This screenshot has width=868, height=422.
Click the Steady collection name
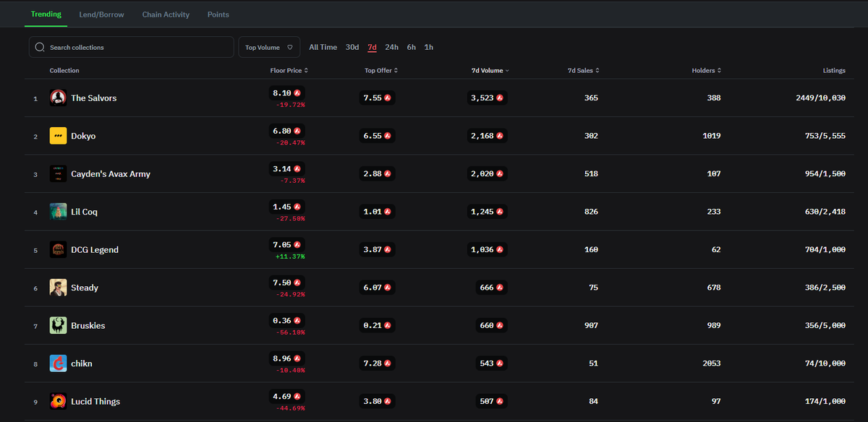coord(85,288)
